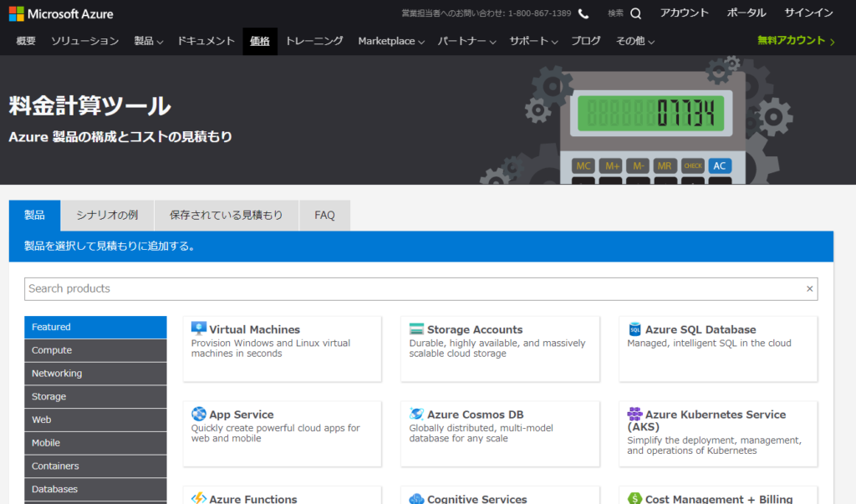Add App Service via its title
Viewport: 856px width, 504px height.
pos(242,415)
